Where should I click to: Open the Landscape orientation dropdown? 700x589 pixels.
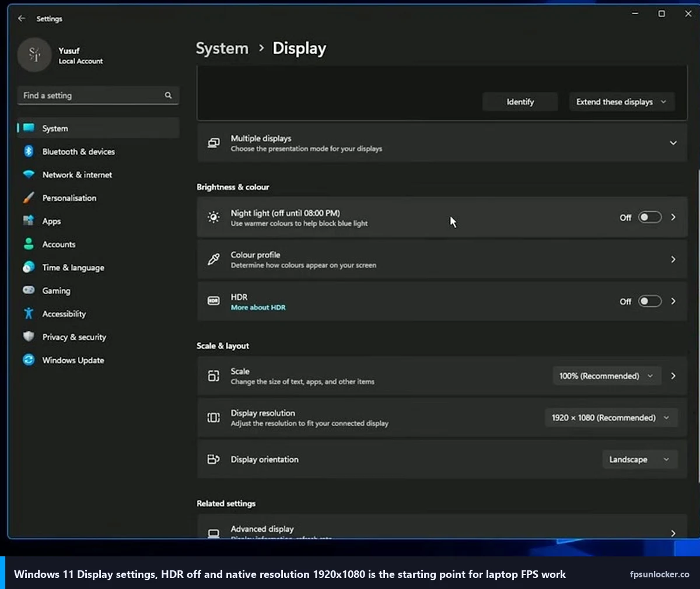coord(640,460)
